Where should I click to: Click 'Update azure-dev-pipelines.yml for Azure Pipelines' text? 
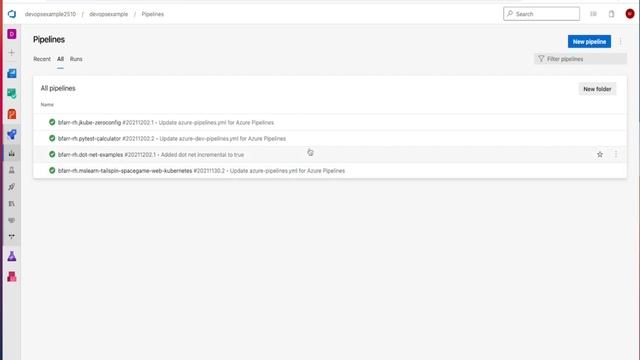[222, 139]
